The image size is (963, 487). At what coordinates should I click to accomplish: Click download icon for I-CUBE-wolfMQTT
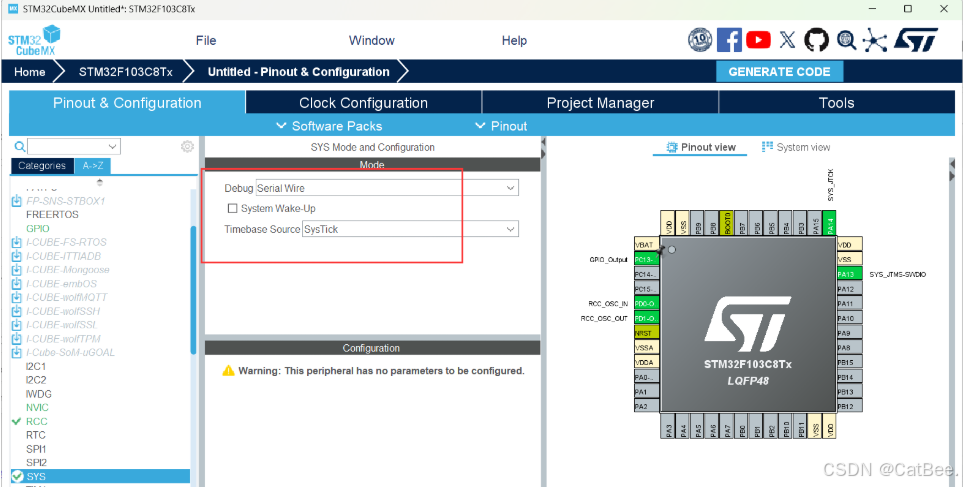click(x=17, y=297)
